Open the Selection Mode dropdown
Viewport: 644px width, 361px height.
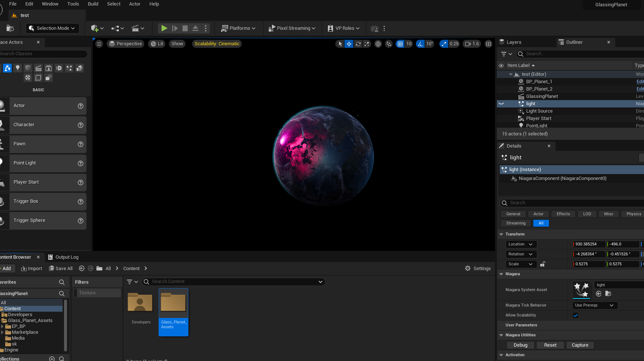tap(53, 28)
